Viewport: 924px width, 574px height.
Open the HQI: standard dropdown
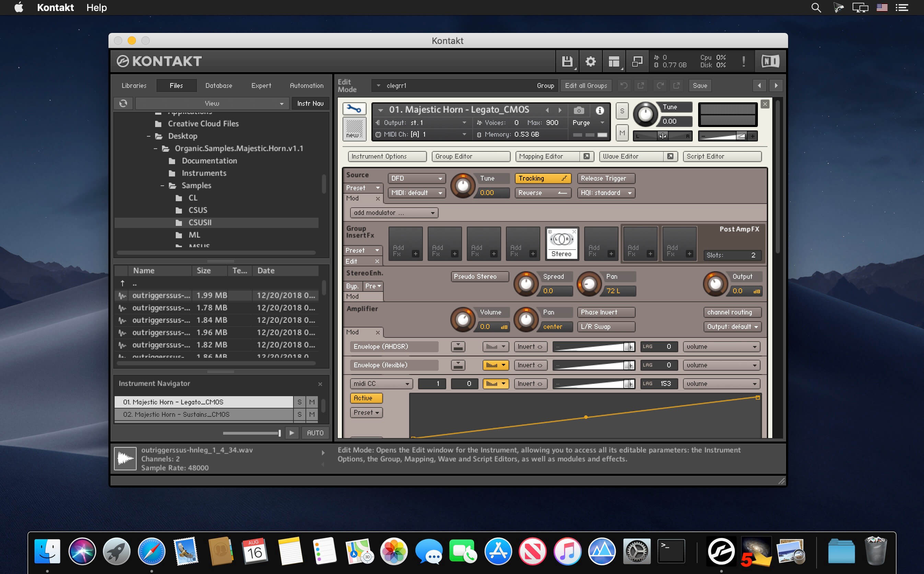[607, 193]
